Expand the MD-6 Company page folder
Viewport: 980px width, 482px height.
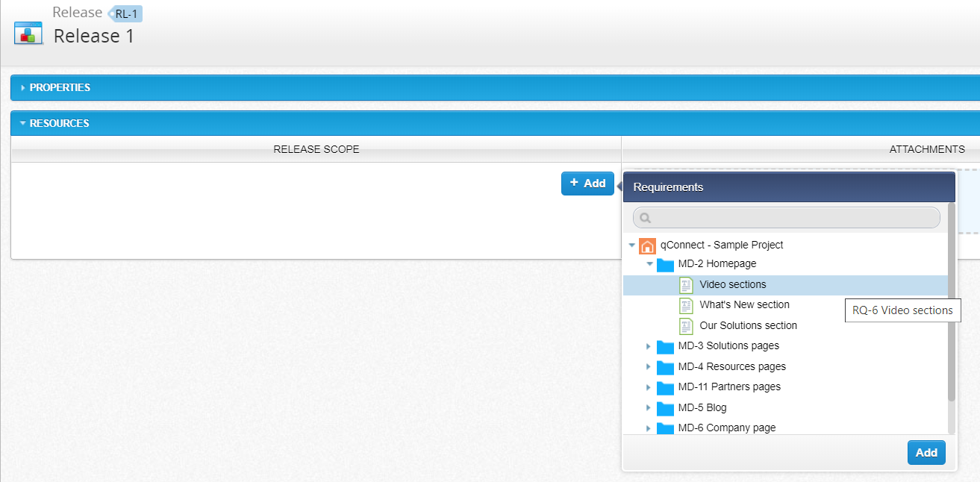[649, 428]
